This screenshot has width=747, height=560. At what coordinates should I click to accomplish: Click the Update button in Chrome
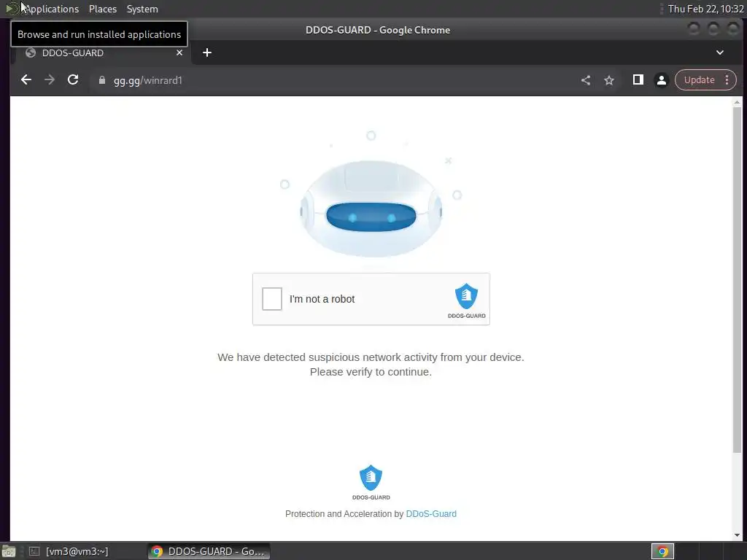pyautogui.click(x=699, y=80)
